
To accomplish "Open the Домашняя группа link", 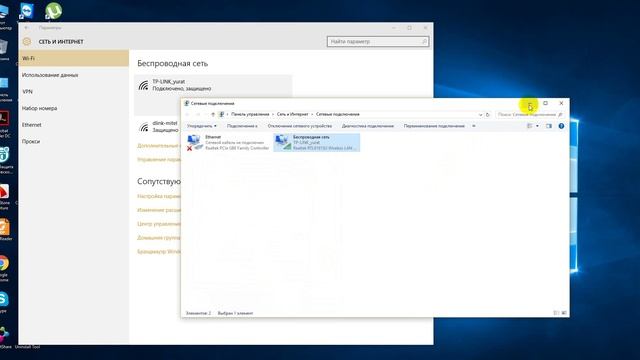I will pos(159,238).
